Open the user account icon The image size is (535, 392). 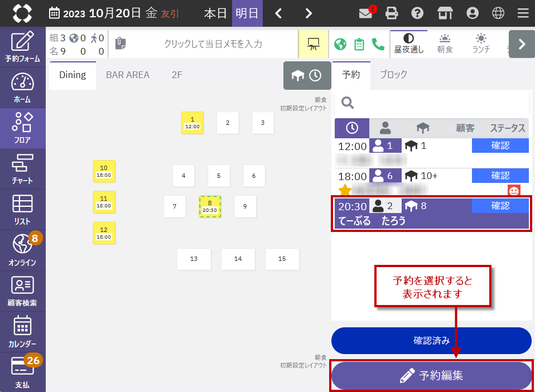[473, 13]
